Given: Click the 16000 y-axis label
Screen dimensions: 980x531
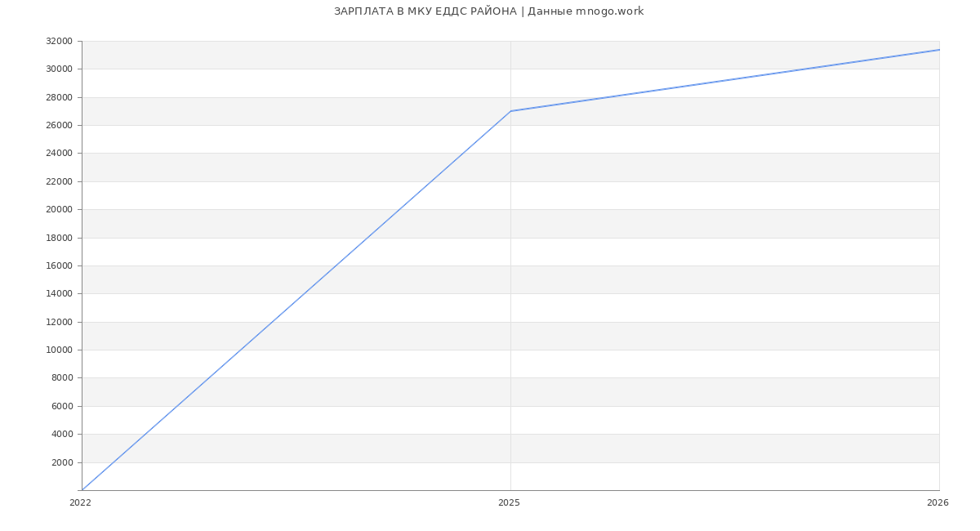Looking at the screenshot, I should pos(59,265).
